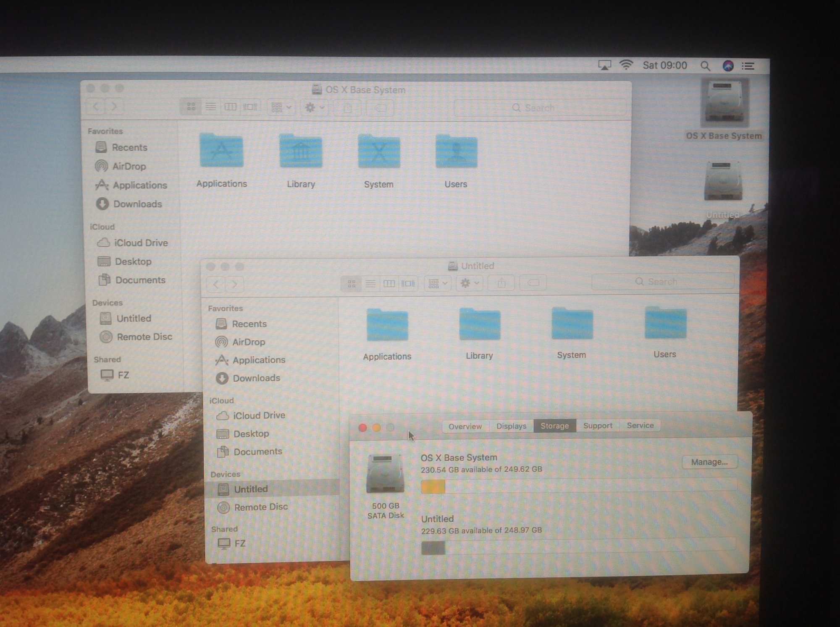Viewport: 840px width, 627px height.
Task: Switch Untitled window to cover flow view
Action: click(x=408, y=284)
